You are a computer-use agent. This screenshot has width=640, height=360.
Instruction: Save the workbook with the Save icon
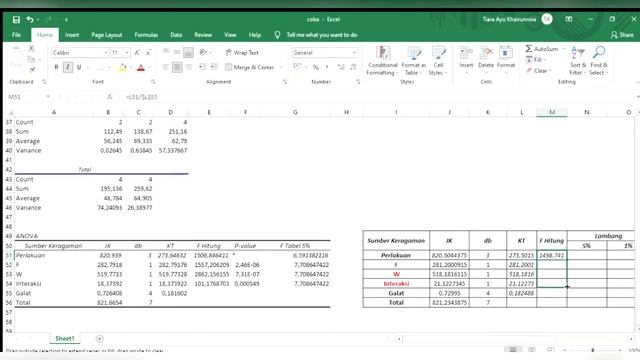[16, 20]
